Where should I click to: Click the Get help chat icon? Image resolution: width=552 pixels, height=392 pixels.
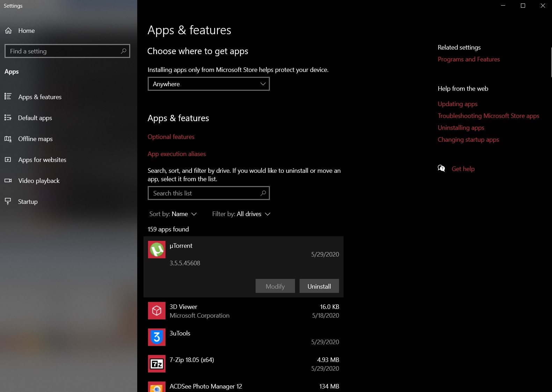tap(441, 169)
